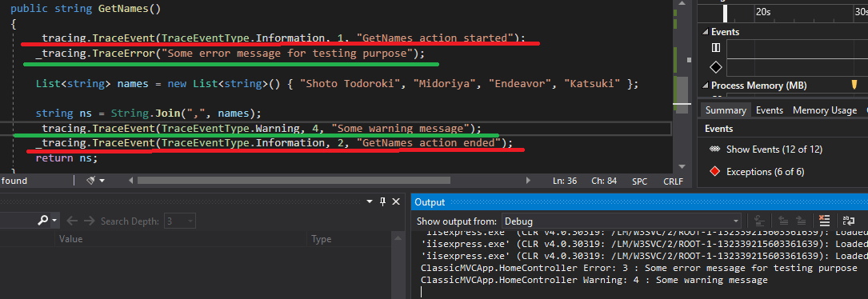This screenshot has width=868, height=299.
Task: Click the SPC indentation indicator
Action: (640, 181)
